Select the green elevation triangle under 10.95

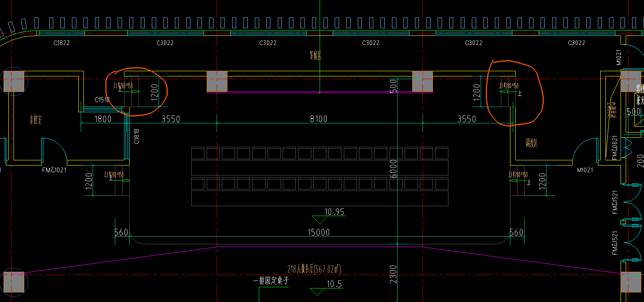click(x=319, y=219)
